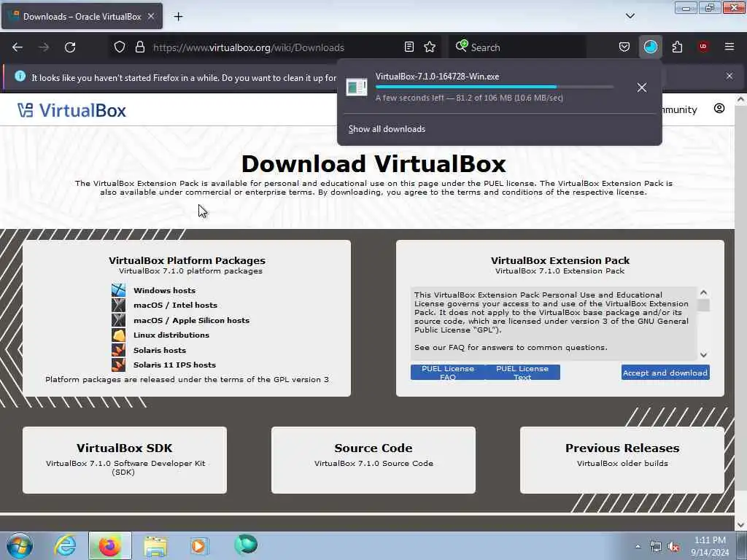Click the Linux distributions icon
747x560 pixels.
coord(118,335)
